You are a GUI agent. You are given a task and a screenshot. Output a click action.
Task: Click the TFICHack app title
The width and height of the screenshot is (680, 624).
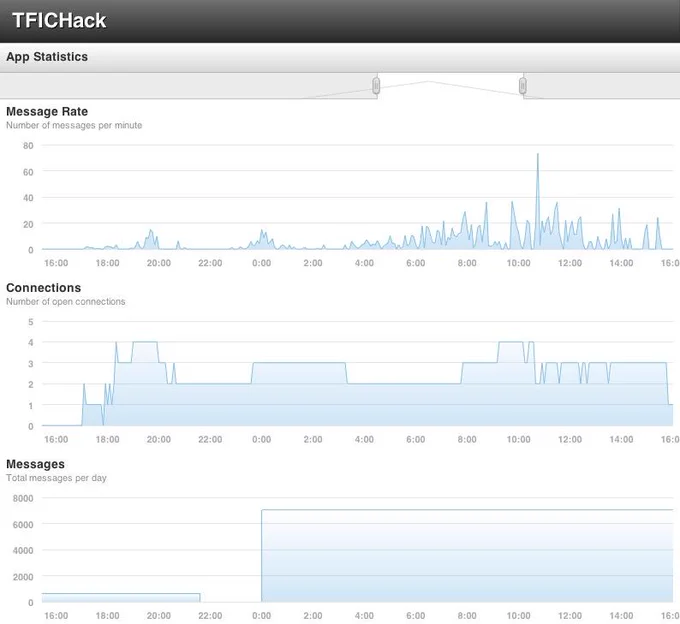coord(59,20)
